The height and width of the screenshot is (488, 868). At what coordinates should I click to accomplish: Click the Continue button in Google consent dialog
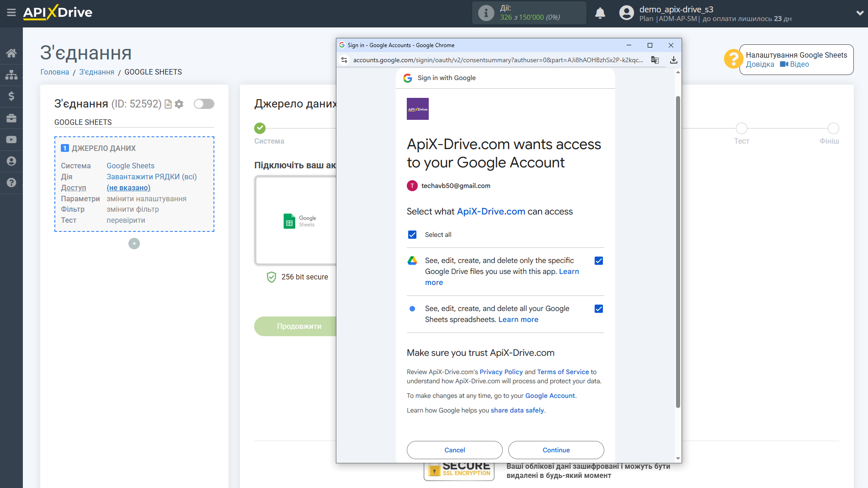pos(556,450)
